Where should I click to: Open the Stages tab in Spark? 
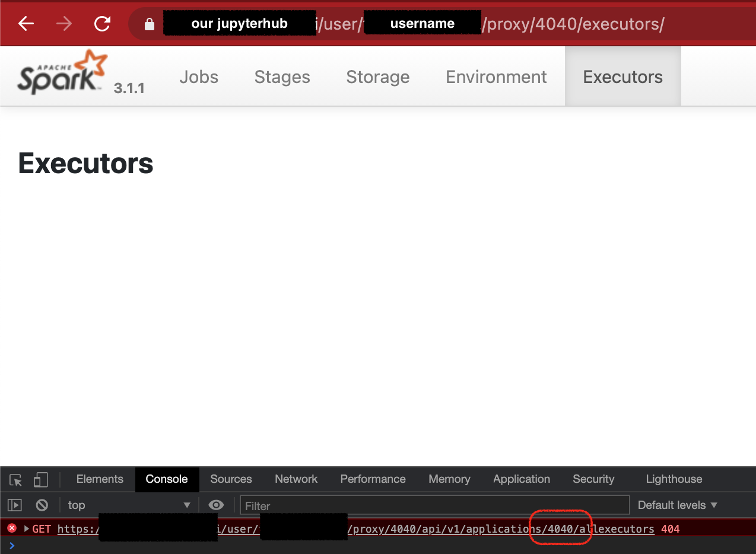(282, 77)
